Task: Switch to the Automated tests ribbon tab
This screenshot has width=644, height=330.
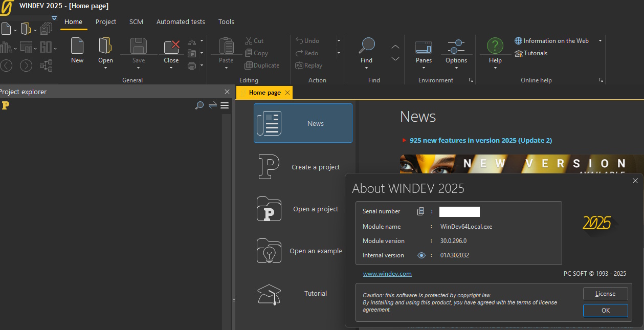Action: coord(181,22)
